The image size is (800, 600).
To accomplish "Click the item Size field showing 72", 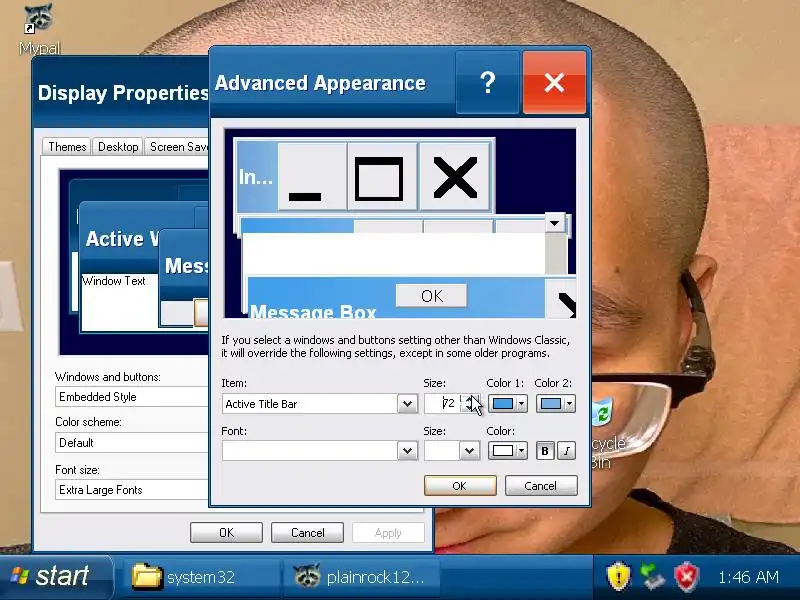I will click(x=442, y=404).
